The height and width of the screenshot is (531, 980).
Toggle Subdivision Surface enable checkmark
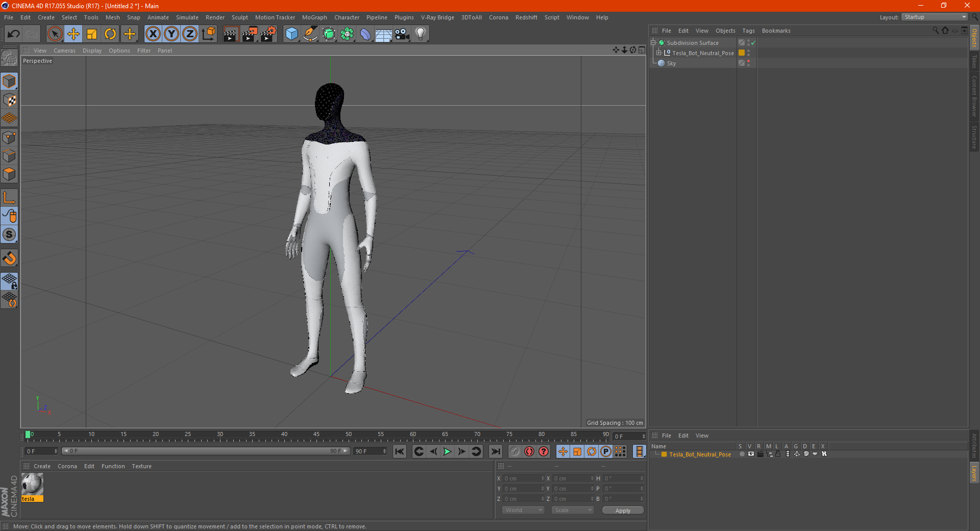pos(753,43)
